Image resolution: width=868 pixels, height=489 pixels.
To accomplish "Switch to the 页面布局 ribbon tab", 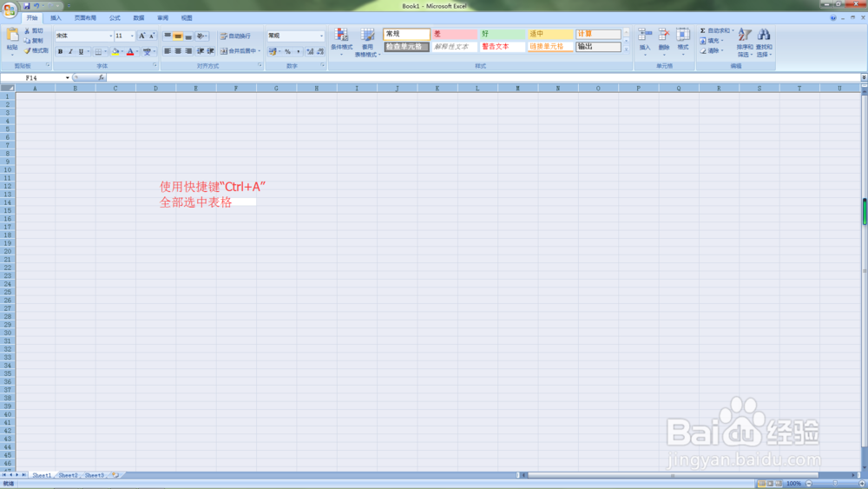I will click(85, 18).
